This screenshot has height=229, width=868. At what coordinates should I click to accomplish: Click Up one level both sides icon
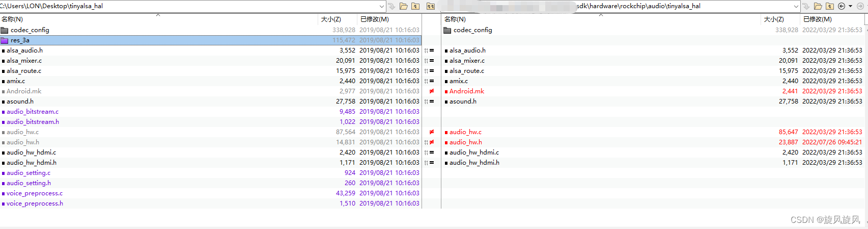click(x=430, y=6)
